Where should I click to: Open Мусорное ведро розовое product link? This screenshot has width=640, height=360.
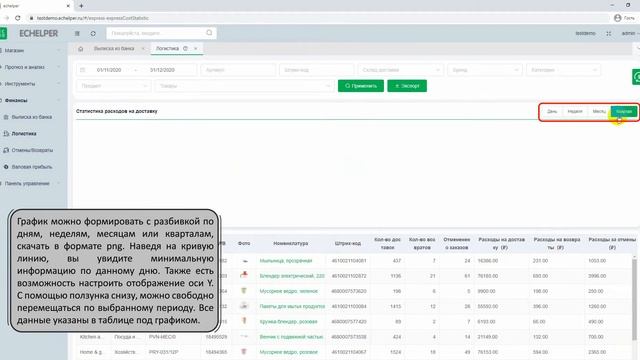[x=288, y=352]
